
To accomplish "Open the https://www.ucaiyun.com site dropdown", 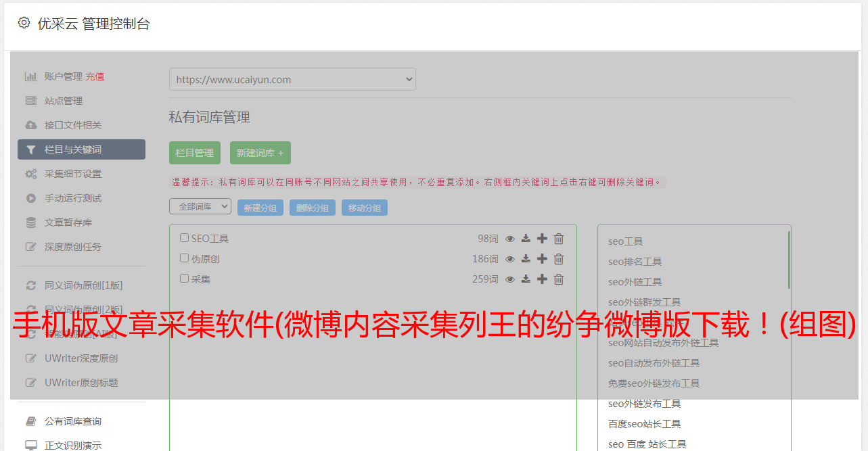I will [292, 79].
